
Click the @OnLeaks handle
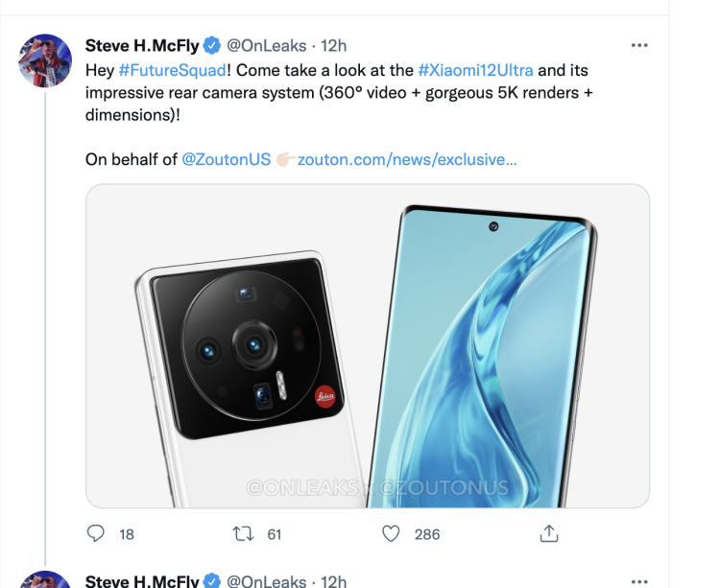(x=266, y=45)
